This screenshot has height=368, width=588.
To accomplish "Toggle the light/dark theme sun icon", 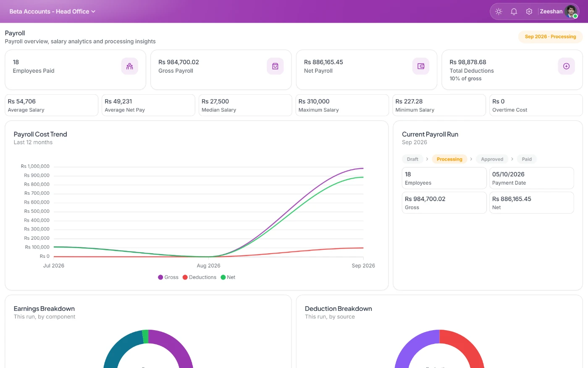I will pos(499,12).
